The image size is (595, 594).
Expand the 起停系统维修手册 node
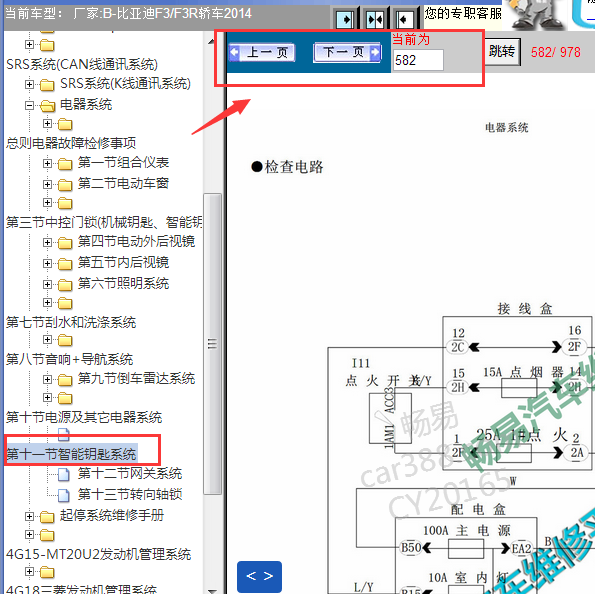(x=29, y=517)
